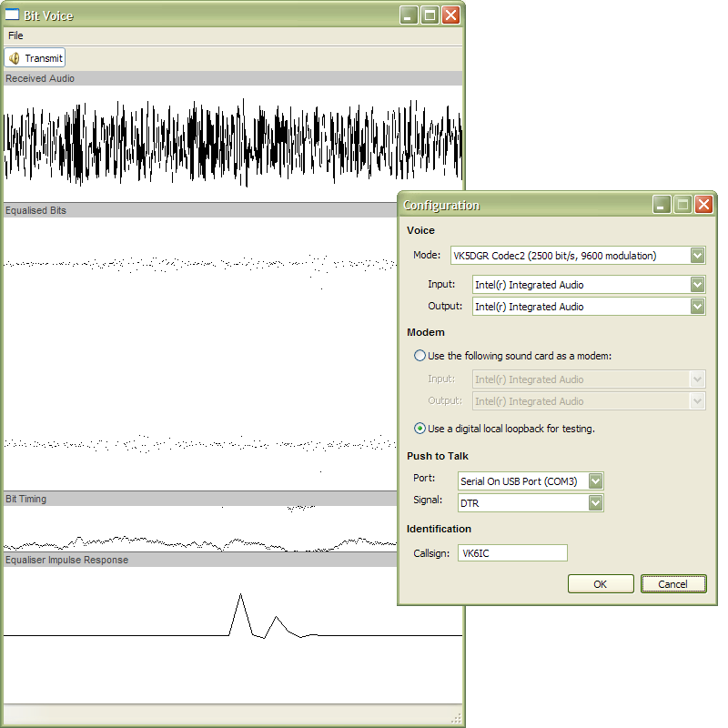
Task: Close the Configuration dialog
Action: (x=703, y=204)
